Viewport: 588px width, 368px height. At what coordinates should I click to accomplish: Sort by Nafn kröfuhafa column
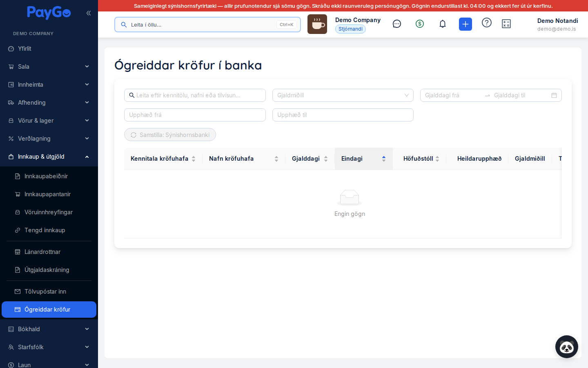pyautogui.click(x=244, y=159)
